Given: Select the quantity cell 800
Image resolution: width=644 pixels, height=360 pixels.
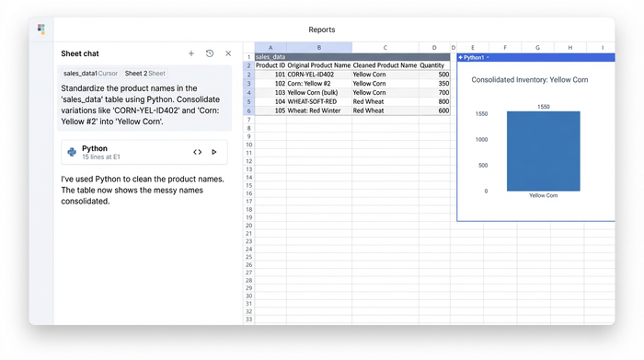Looking at the screenshot, I should [434, 101].
